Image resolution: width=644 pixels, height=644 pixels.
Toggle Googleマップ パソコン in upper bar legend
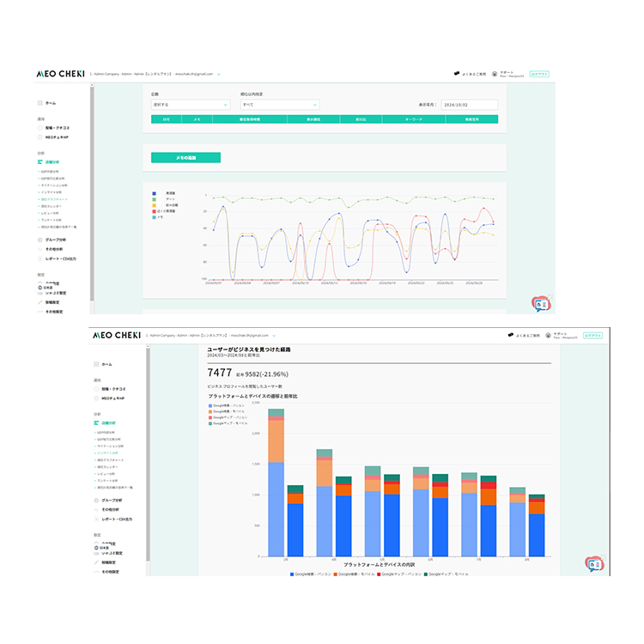[x=228, y=417]
